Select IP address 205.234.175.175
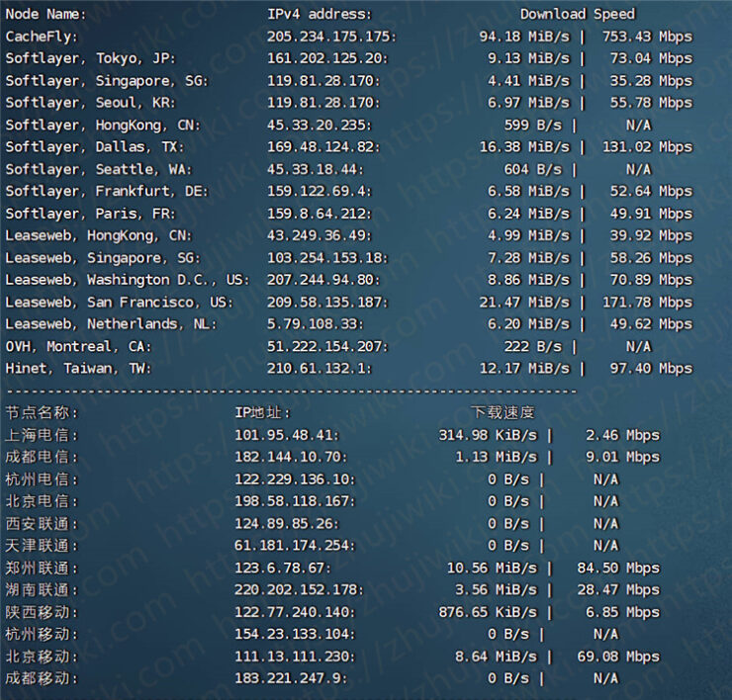Screen dimensions: 732x700 coord(331,37)
